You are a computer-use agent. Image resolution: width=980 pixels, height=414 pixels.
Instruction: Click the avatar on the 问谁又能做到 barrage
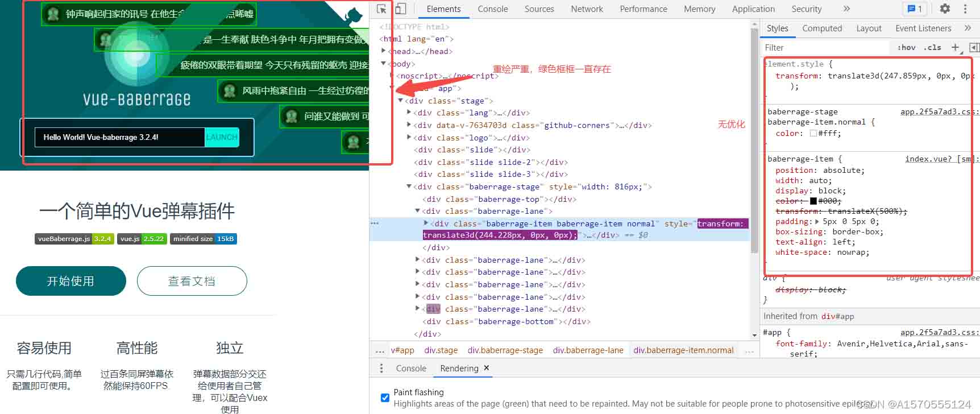pos(292,117)
